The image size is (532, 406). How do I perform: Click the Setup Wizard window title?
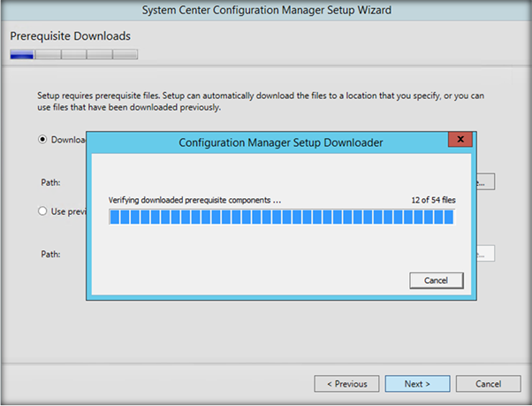(x=267, y=11)
